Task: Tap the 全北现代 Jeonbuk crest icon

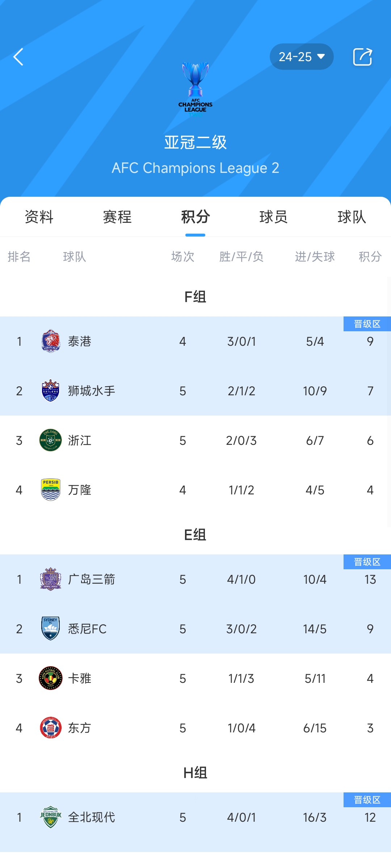Action: tap(51, 817)
